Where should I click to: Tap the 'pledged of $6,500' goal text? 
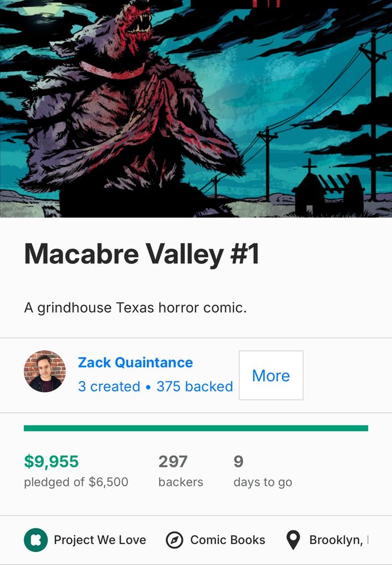76,482
